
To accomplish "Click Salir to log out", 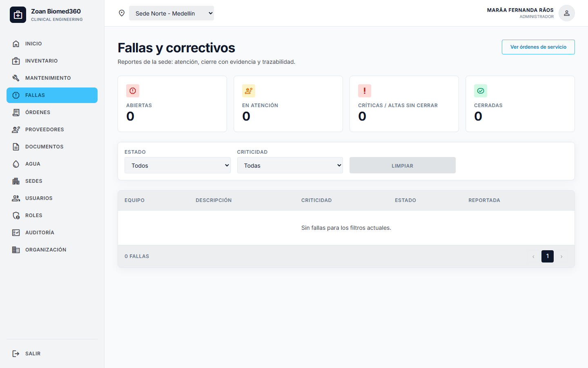I will [x=52, y=354].
